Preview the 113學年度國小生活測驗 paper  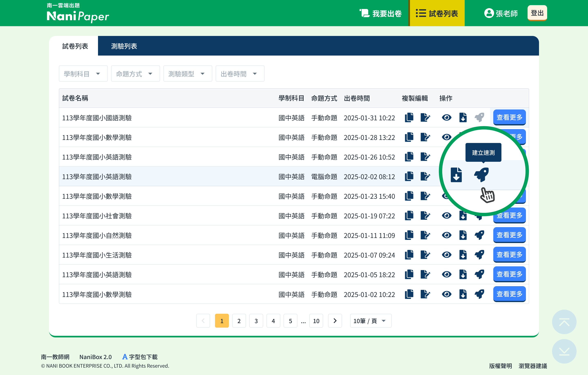447,255
